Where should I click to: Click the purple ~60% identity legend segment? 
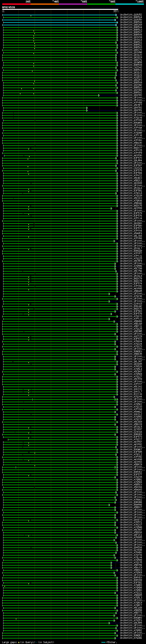(x=73, y=4)
